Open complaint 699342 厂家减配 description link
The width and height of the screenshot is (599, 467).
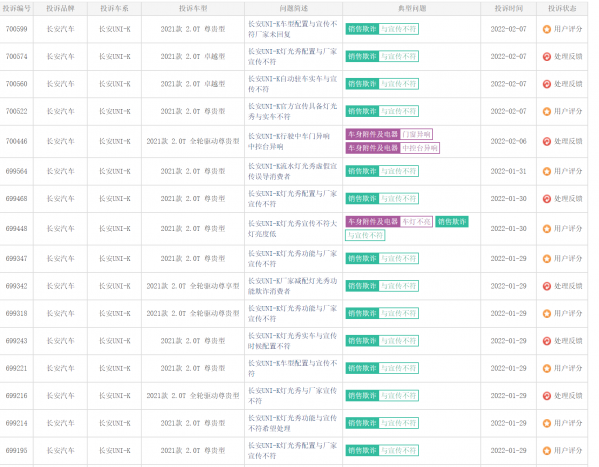[x=293, y=286]
